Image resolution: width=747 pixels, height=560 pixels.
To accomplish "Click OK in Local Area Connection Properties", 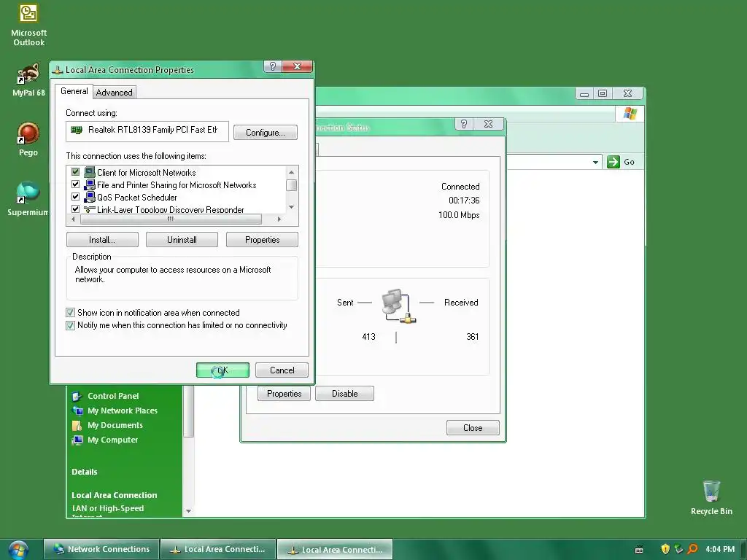I will click(223, 370).
